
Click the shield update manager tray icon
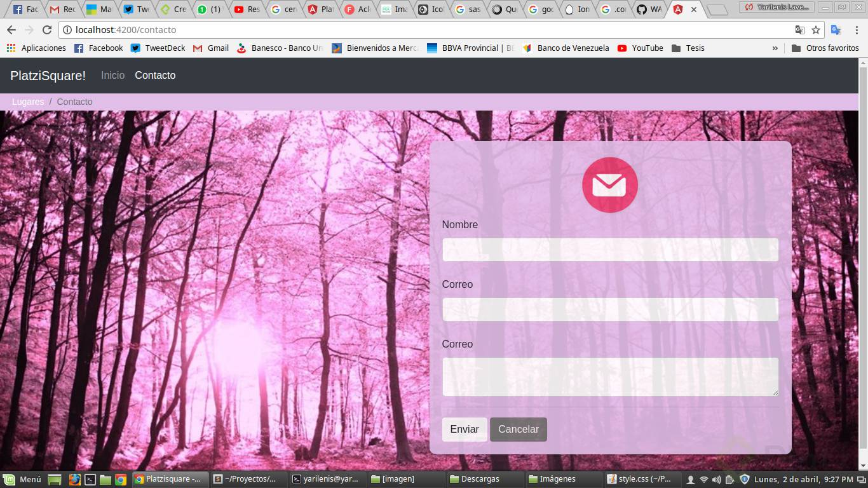pyautogui.click(x=745, y=480)
